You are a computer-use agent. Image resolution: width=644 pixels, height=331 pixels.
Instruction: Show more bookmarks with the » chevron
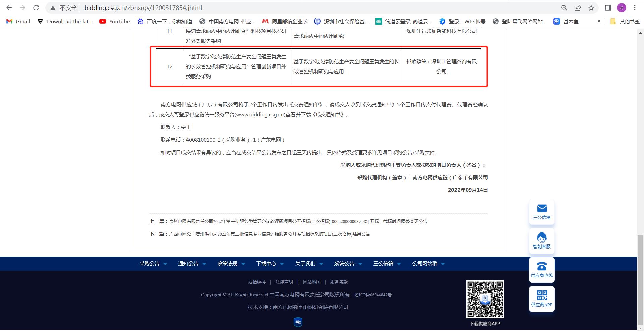click(x=599, y=21)
